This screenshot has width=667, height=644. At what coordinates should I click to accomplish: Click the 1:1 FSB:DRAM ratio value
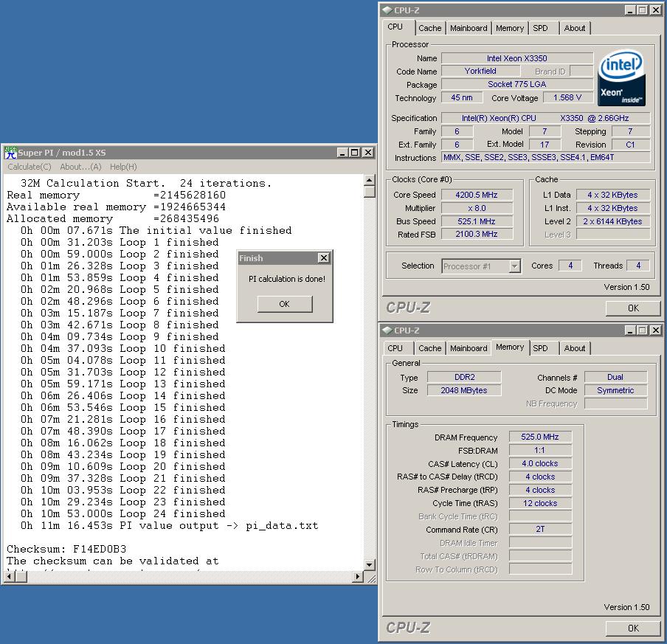540,450
